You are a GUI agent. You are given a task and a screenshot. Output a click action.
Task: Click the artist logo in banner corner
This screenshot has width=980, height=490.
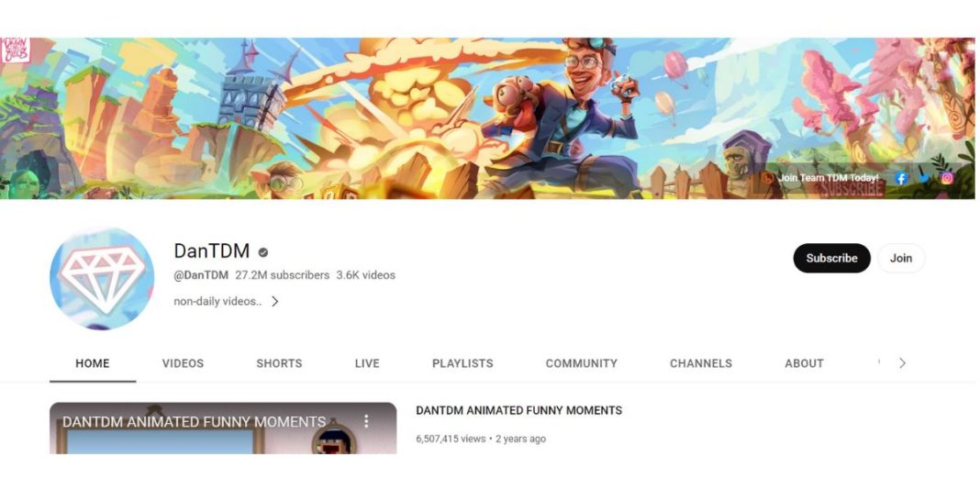point(16,50)
